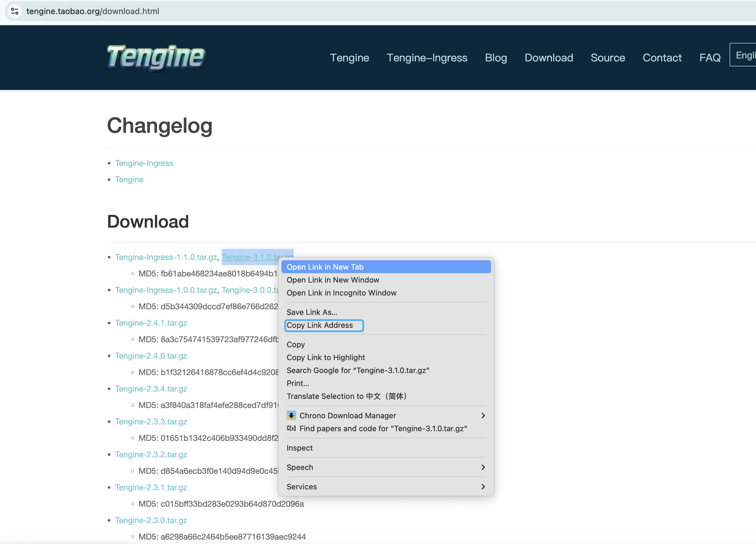Go to the Blog nav item

(496, 58)
